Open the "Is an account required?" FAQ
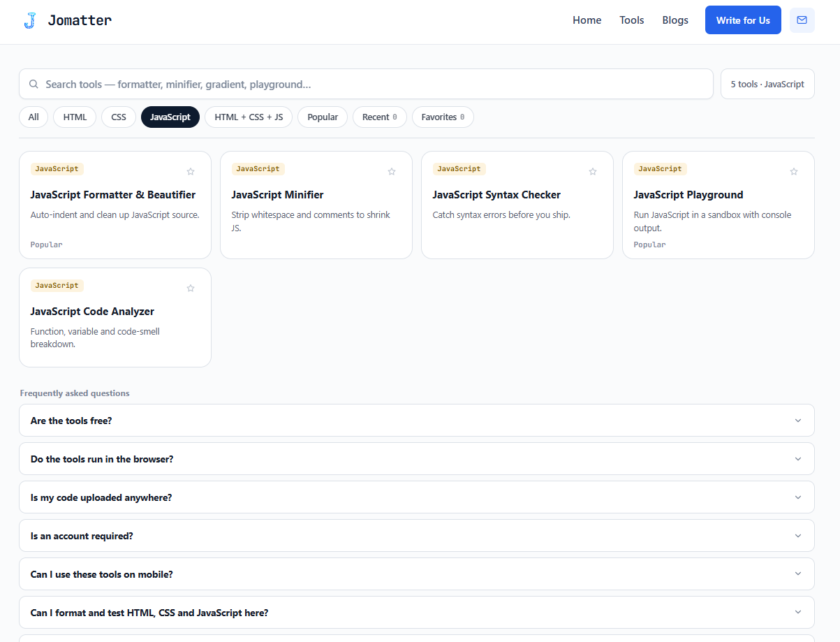 (x=417, y=536)
